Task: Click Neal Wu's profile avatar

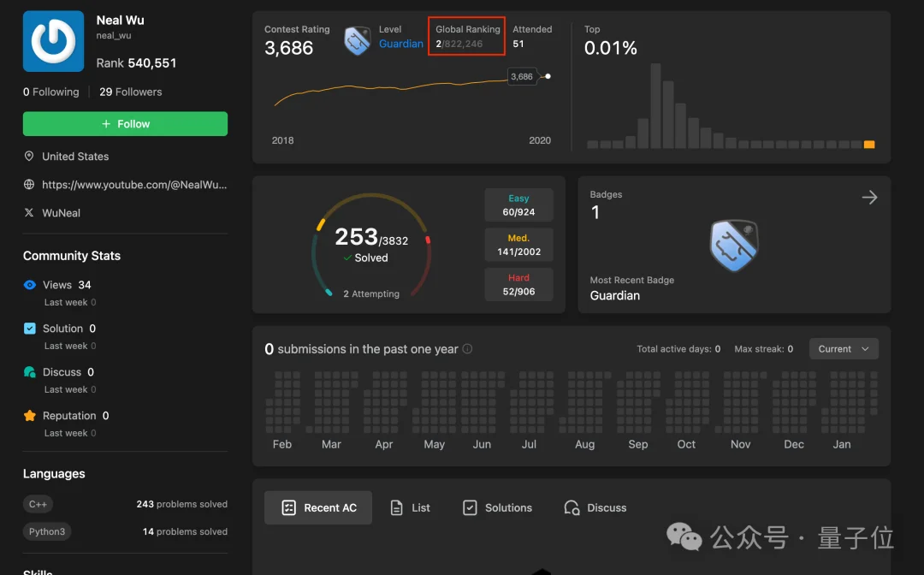Action: point(53,41)
